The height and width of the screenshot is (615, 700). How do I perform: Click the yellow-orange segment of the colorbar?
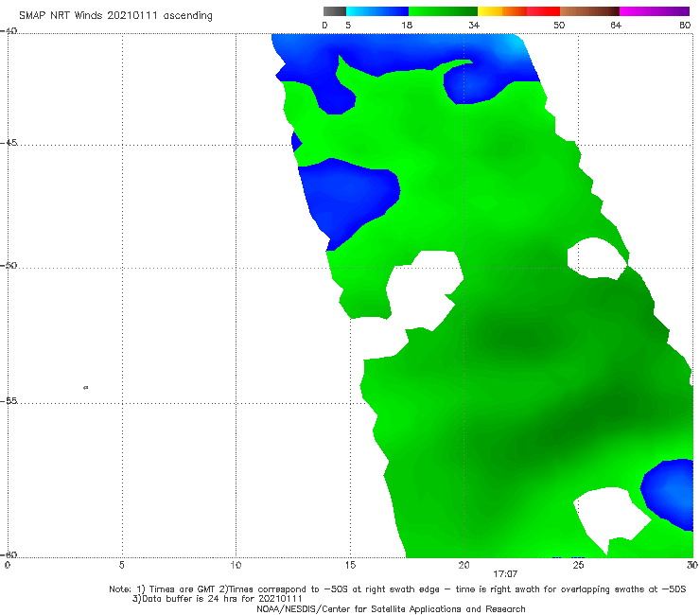click(x=501, y=11)
